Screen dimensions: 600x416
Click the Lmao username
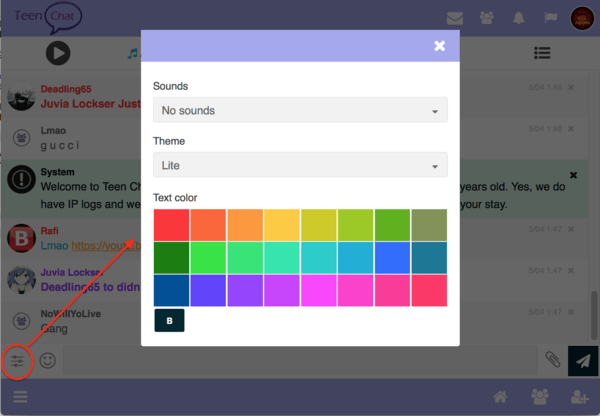[53, 131]
